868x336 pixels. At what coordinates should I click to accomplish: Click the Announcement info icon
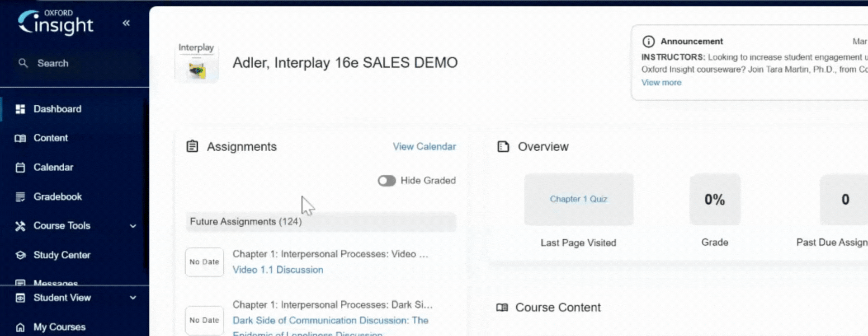648,42
